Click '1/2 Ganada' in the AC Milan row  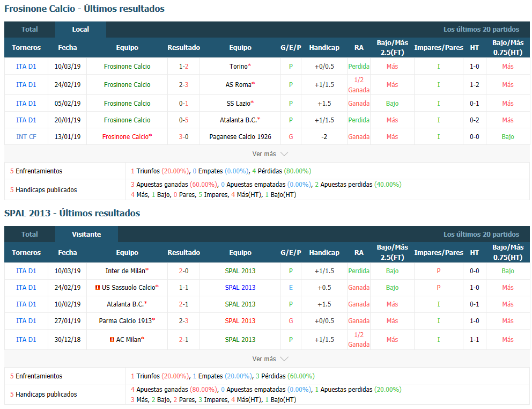pyautogui.click(x=359, y=340)
